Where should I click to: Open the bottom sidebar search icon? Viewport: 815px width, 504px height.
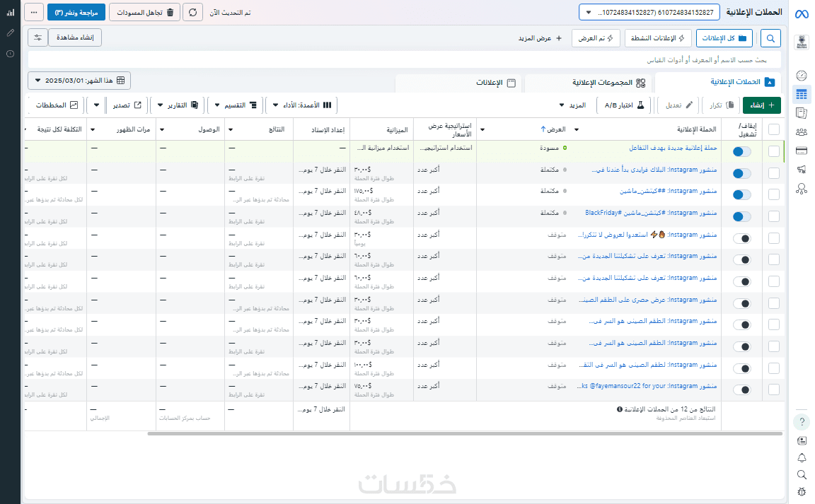[x=802, y=474]
